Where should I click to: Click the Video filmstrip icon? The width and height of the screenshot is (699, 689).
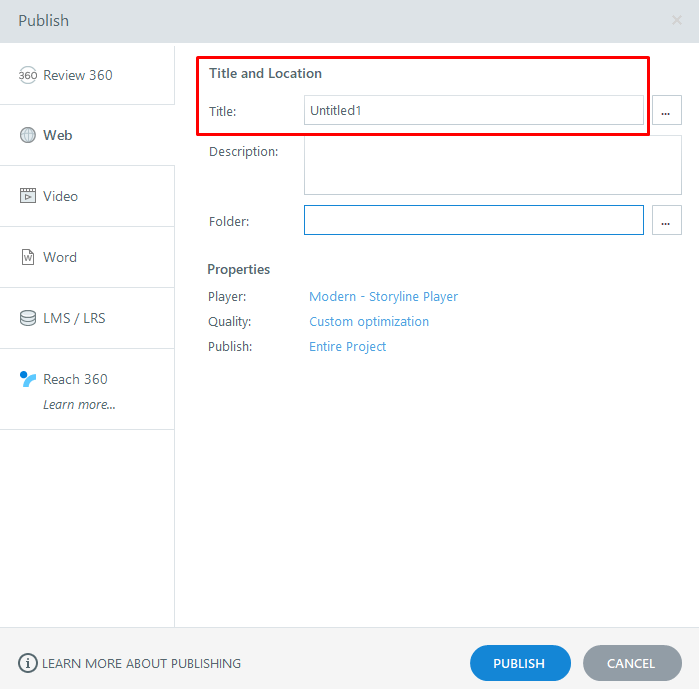[x=28, y=196]
